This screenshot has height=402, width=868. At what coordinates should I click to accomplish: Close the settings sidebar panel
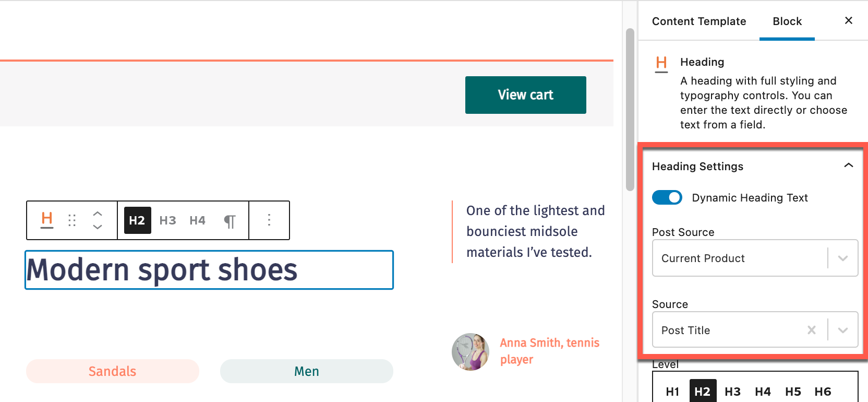pyautogui.click(x=849, y=20)
